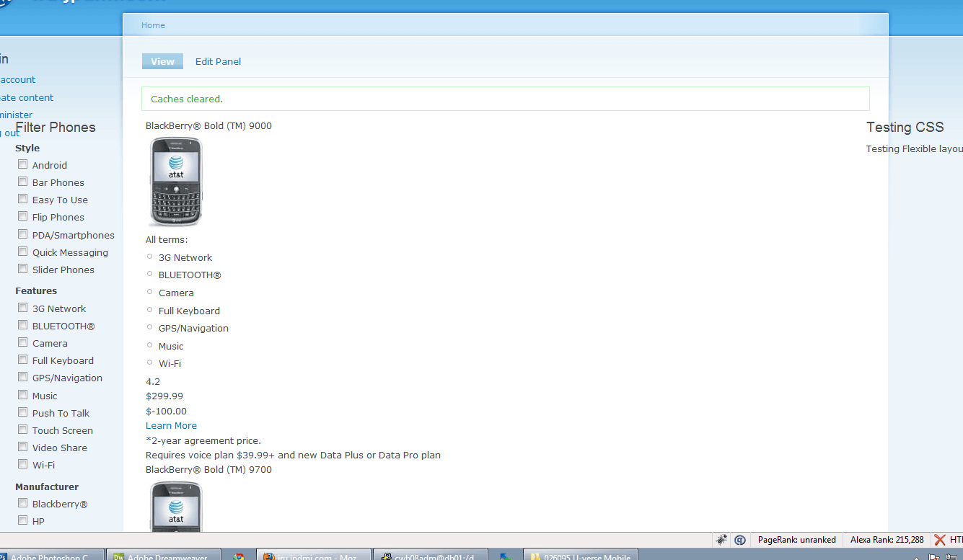The height and width of the screenshot is (560, 963).
Task: Enable the 3G Network filter checkbox
Action: [x=23, y=308]
